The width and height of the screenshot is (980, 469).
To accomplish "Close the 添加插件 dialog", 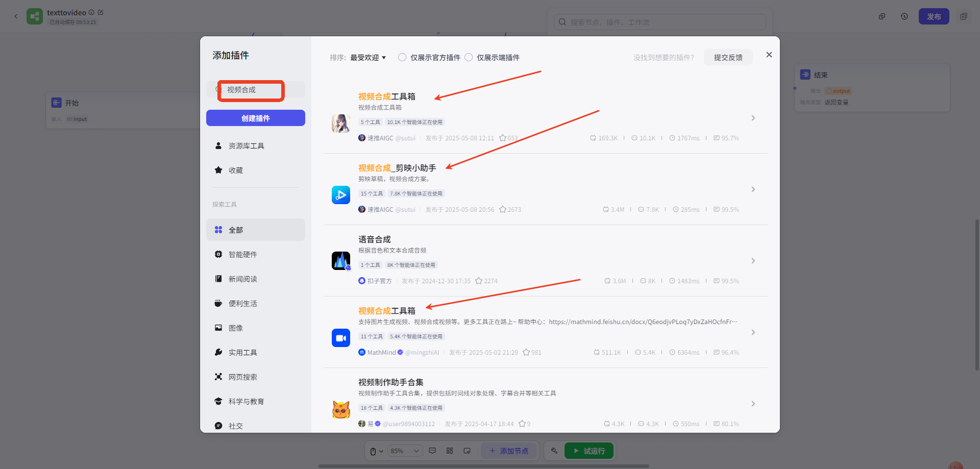I will (769, 55).
